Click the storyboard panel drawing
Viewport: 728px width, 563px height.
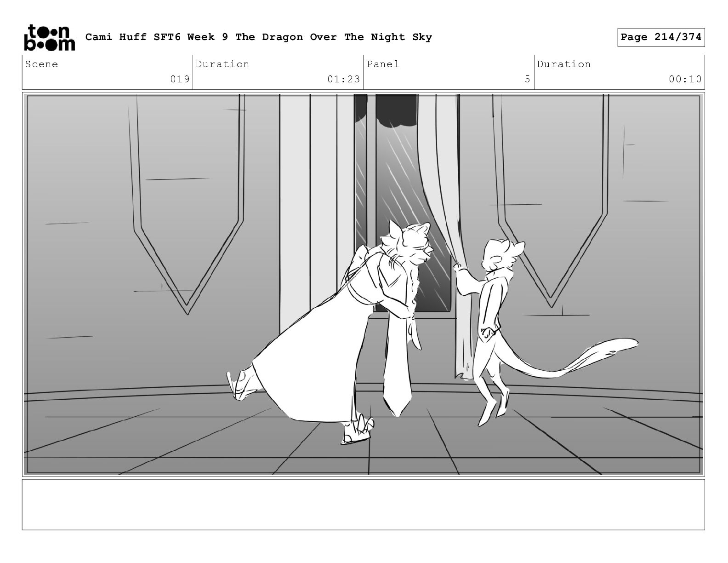pos(364,284)
